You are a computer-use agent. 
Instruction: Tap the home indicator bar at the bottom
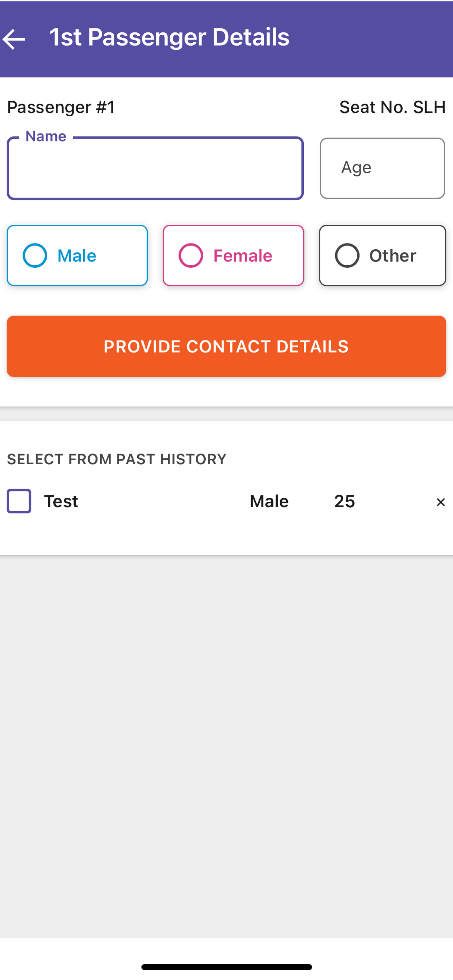[x=227, y=967]
